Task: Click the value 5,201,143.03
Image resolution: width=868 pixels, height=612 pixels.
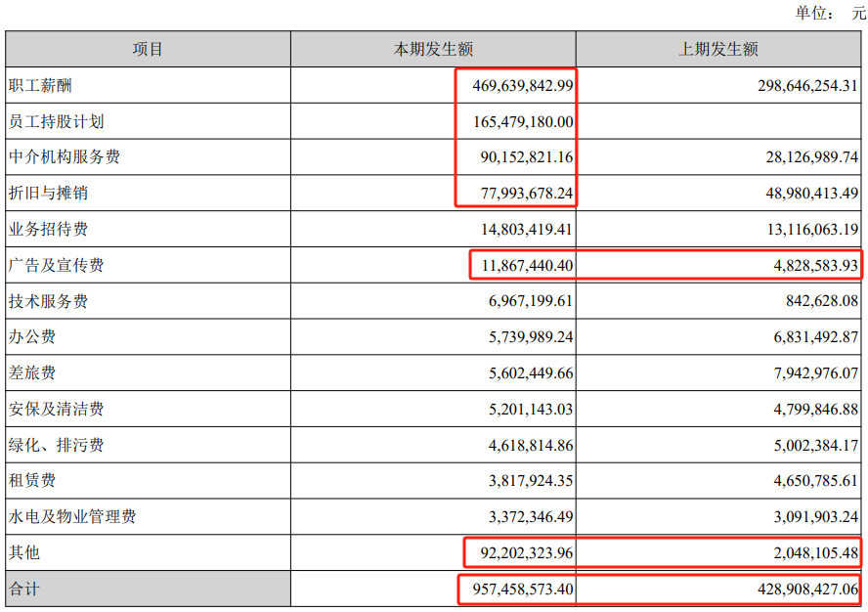Action: pyautogui.click(x=531, y=410)
